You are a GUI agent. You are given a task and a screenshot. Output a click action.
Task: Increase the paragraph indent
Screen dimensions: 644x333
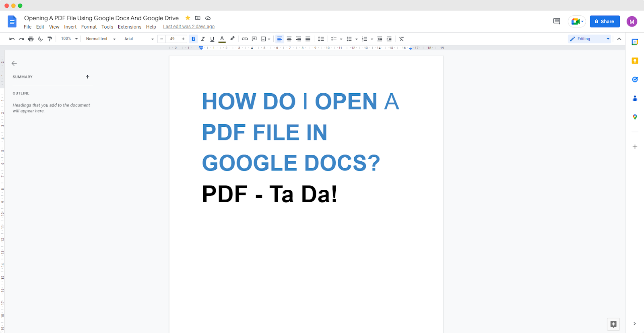pyautogui.click(x=389, y=39)
